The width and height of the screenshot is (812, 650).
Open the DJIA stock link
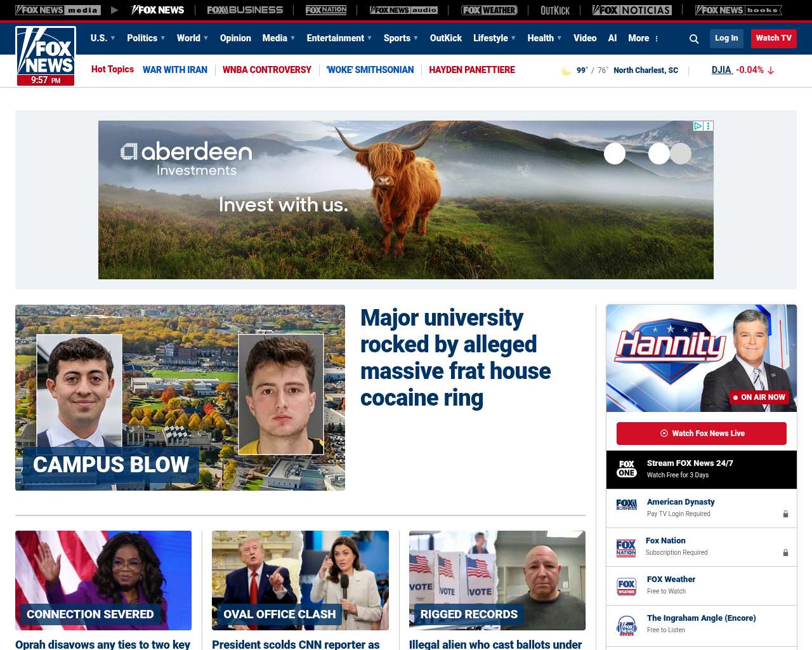pyautogui.click(x=722, y=70)
